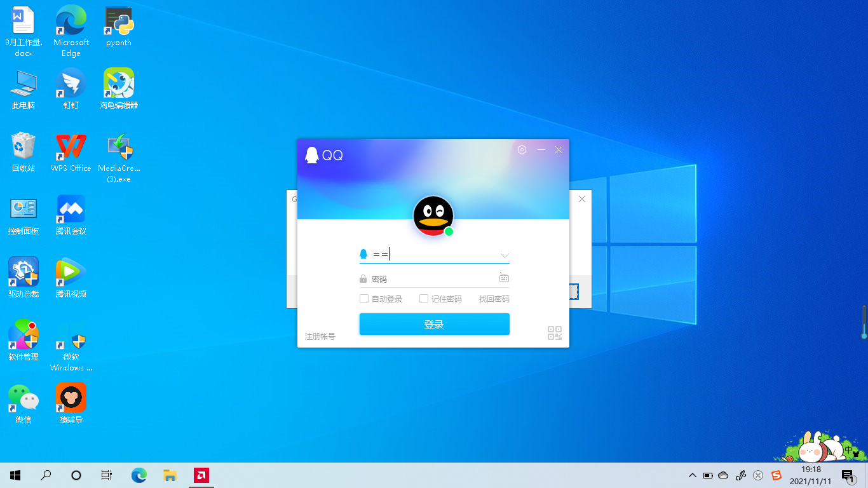Screen dimensions: 868x488
Task: Show hidden tray icons chevron
Action: click(x=693, y=475)
